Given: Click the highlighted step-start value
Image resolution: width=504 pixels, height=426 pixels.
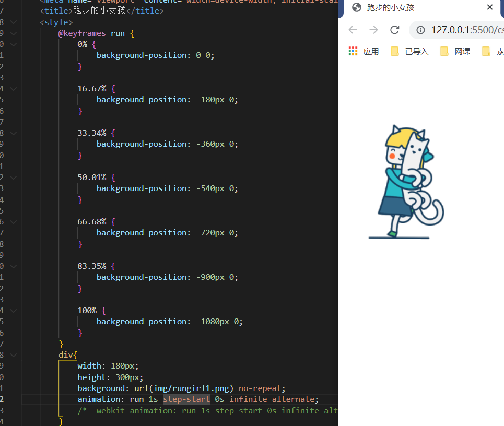Looking at the screenshot, I should [186, 399].
